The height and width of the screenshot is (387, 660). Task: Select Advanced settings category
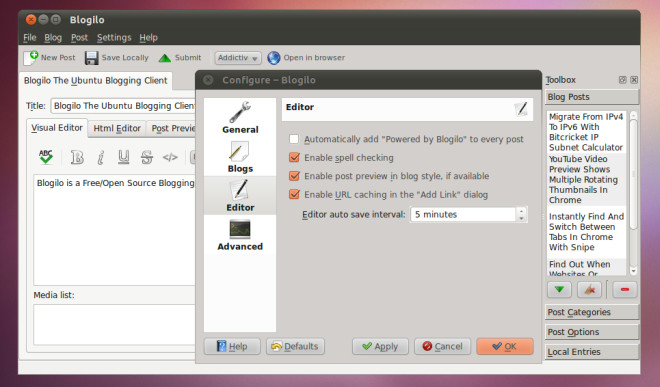coord(240,235)
